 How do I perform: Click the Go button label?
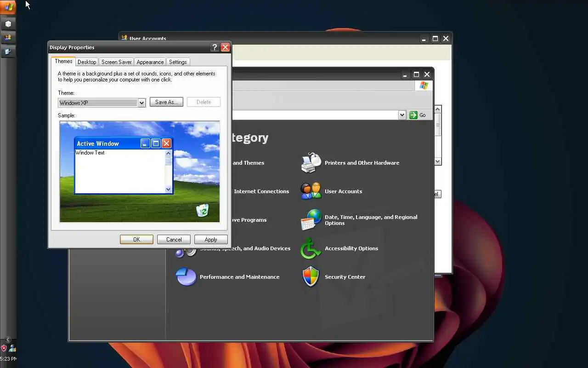423,115
